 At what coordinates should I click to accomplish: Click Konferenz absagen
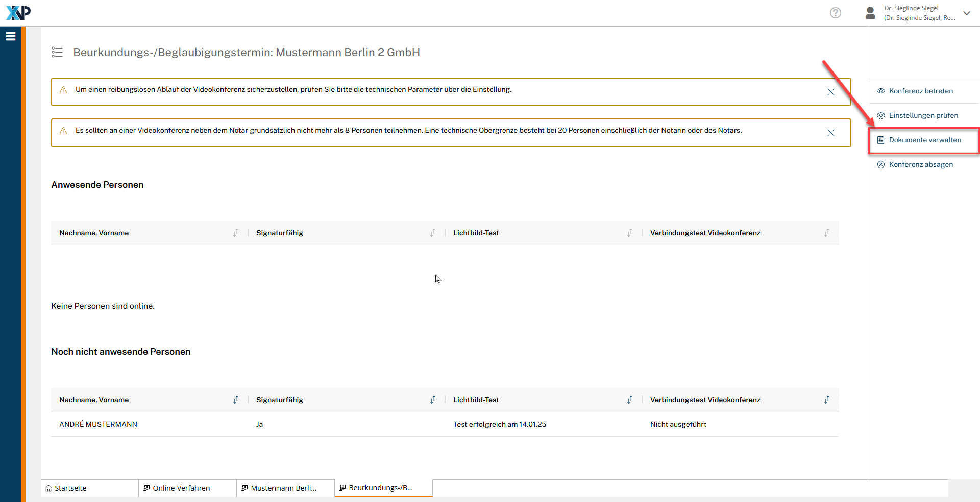[x=921, y=164]
